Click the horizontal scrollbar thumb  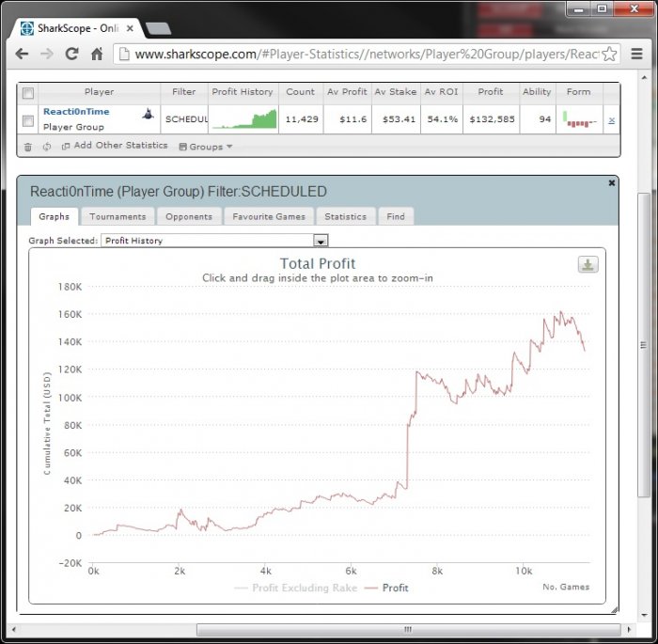coord(408,629)
